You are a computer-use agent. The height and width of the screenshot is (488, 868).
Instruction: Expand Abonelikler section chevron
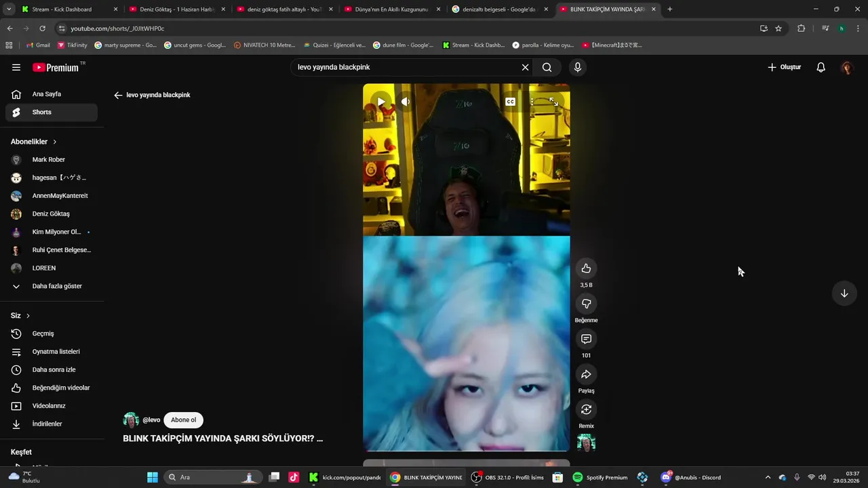tap(55, 142)
